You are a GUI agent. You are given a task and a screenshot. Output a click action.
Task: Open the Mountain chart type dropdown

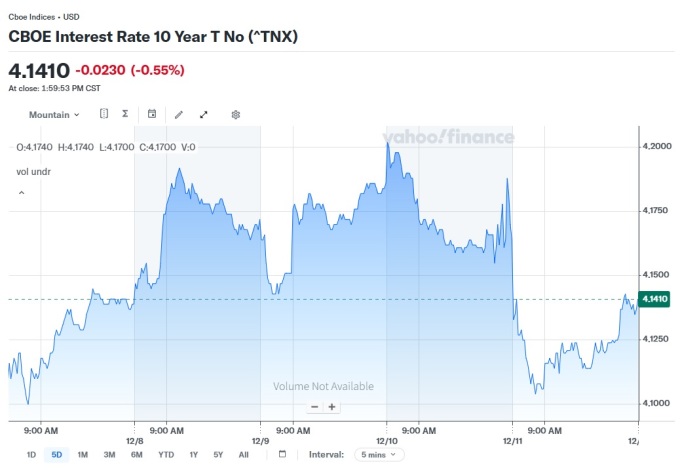[x=54, y=114]
